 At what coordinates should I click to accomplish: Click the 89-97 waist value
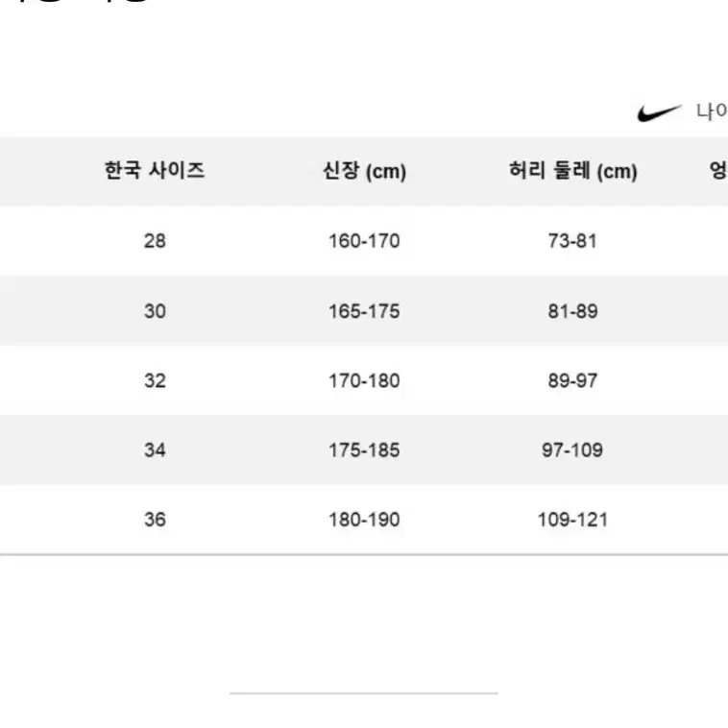[572, 380]
